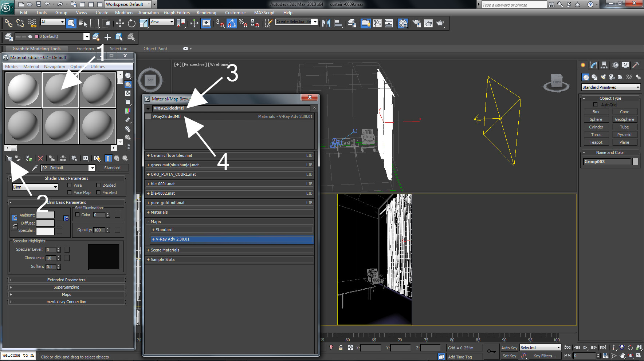Click the Diffuse color swatch
644x361 pixels.
coord(46,223)
